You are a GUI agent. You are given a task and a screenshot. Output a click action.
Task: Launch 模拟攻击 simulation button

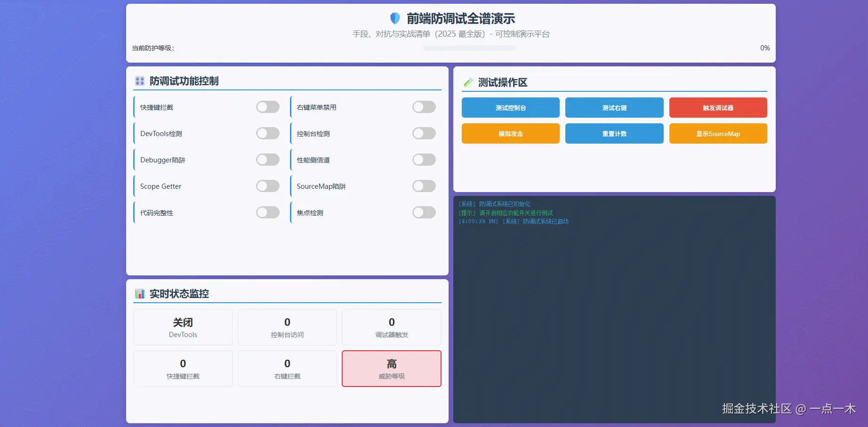[510, 133]
